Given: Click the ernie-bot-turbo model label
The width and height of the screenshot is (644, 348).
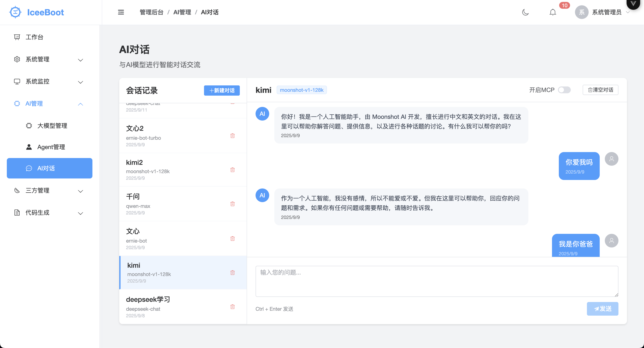Looking at the screenshot, I should 143,138.
